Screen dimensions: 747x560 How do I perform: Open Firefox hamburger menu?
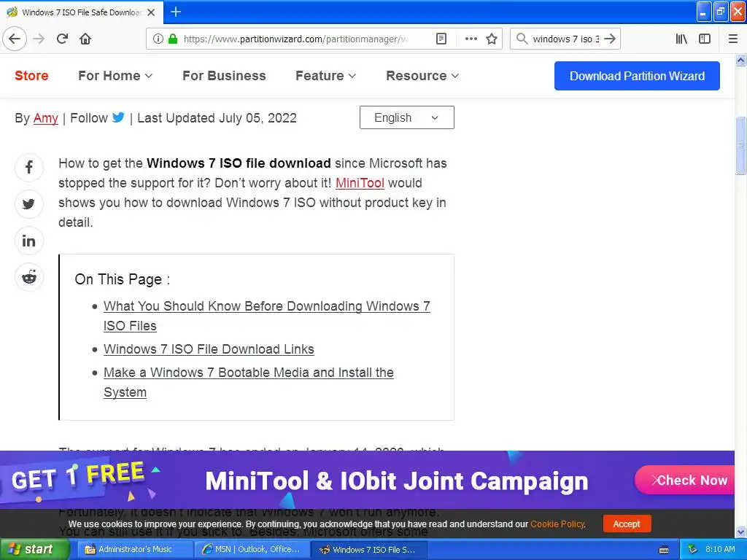(733, 39)
